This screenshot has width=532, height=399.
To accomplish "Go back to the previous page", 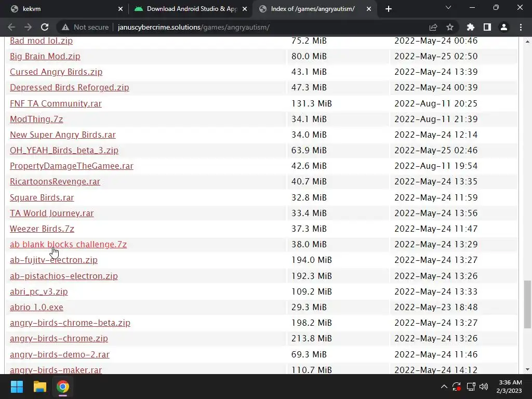I will tap(11, 27).
